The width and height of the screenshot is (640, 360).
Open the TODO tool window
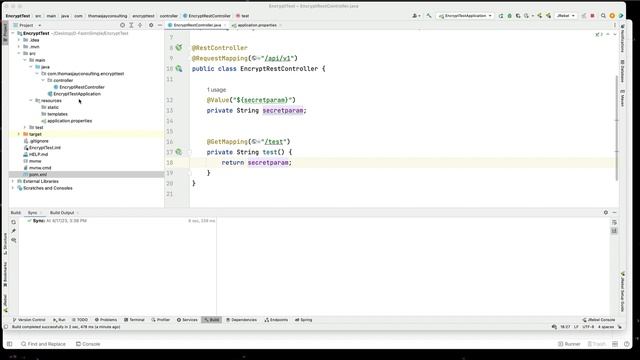[x=80, y=320]
